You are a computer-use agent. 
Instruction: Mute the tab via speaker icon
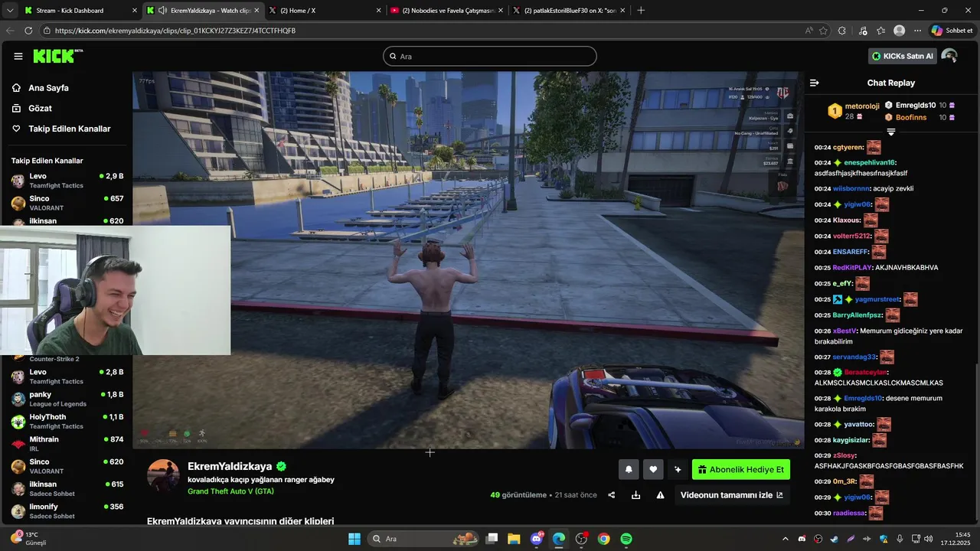162,11
